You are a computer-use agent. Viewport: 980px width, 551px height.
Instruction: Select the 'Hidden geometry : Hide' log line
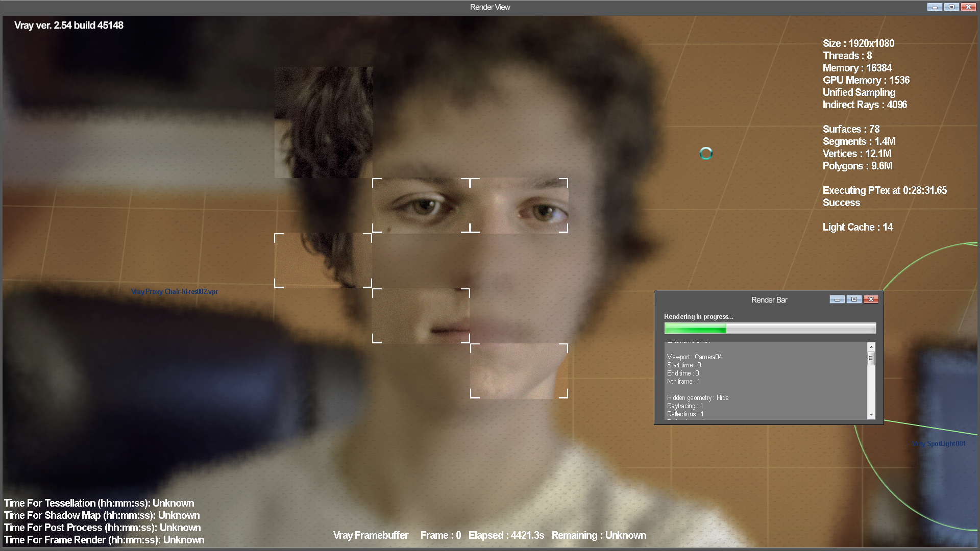point(698,398)
